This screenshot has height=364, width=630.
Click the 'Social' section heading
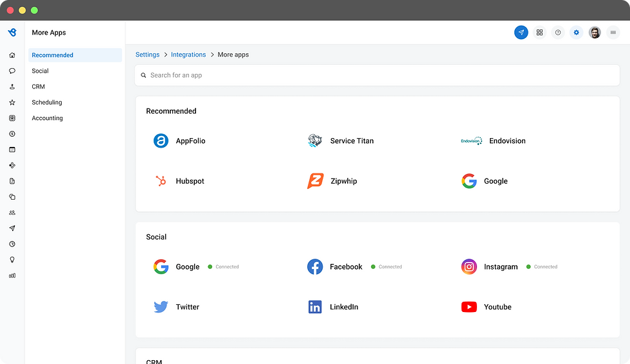tap(156, 237)
